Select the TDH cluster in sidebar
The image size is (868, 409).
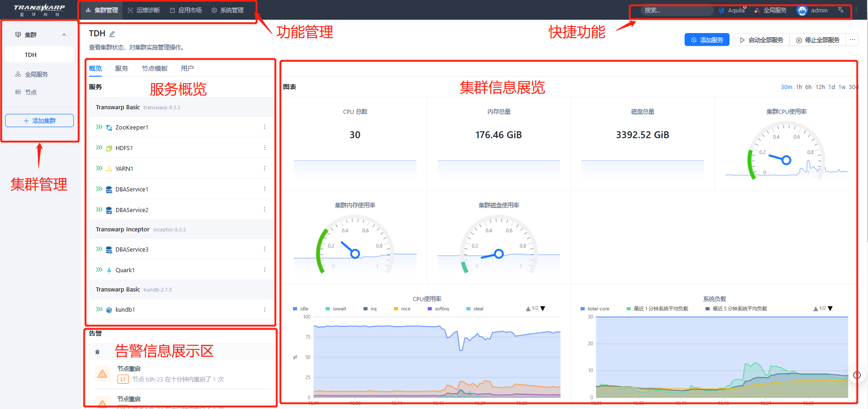coord(39,55)
